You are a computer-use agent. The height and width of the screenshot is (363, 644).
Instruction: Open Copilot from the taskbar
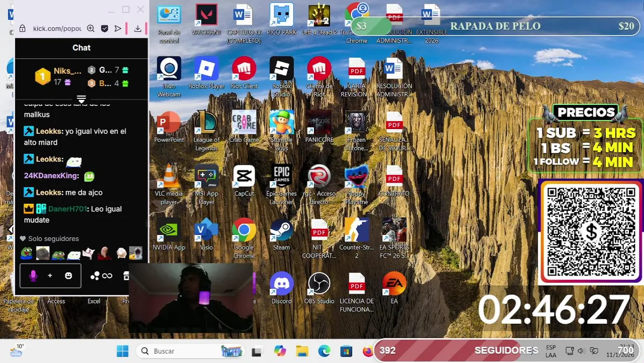[280, 351]
